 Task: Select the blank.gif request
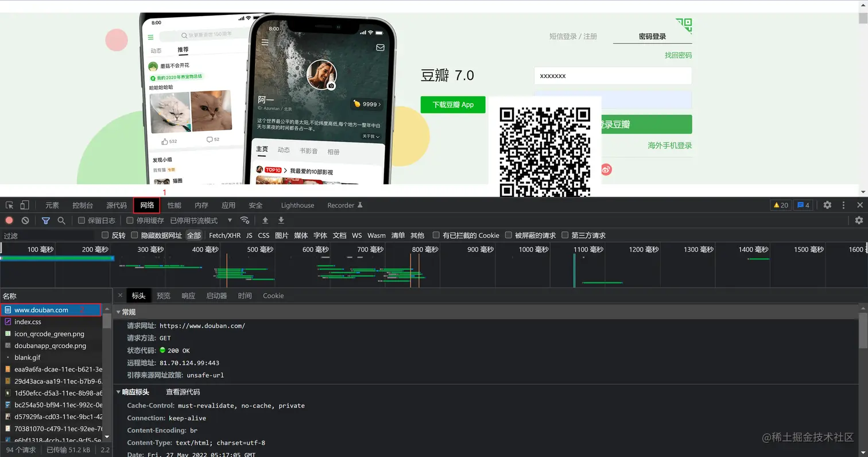pyautogui.click(x=52, y=358)
